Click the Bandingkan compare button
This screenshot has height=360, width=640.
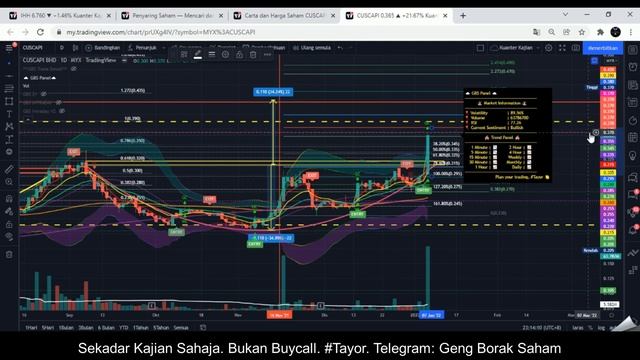(103, 48)
